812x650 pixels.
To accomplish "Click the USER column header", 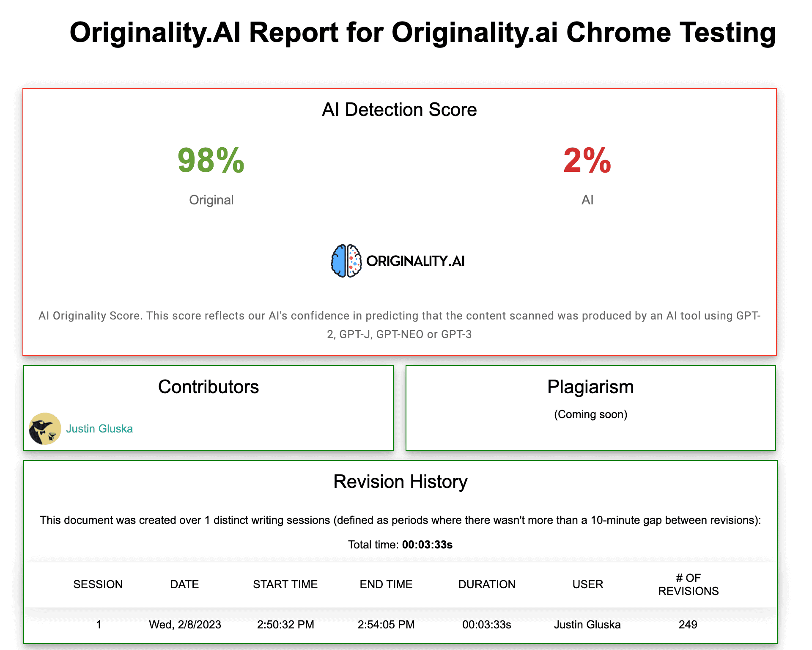I will [587, 584].
